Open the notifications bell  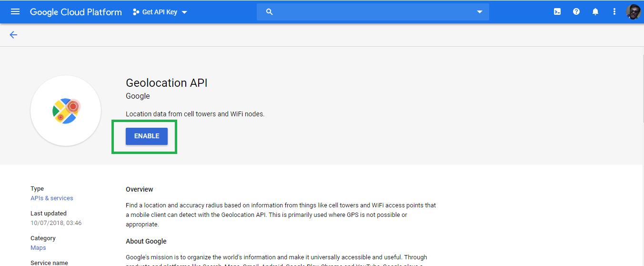pos(595,12)
